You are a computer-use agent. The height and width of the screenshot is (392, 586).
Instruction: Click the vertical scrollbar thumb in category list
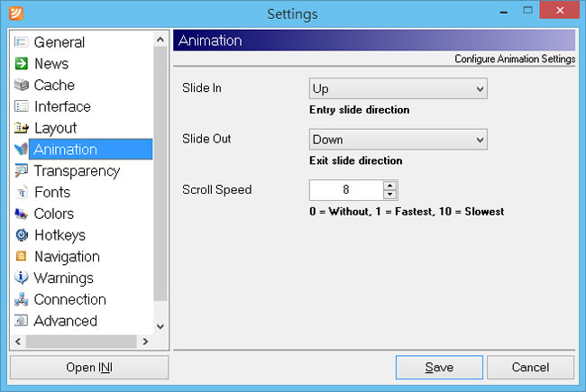click(160, 173)
